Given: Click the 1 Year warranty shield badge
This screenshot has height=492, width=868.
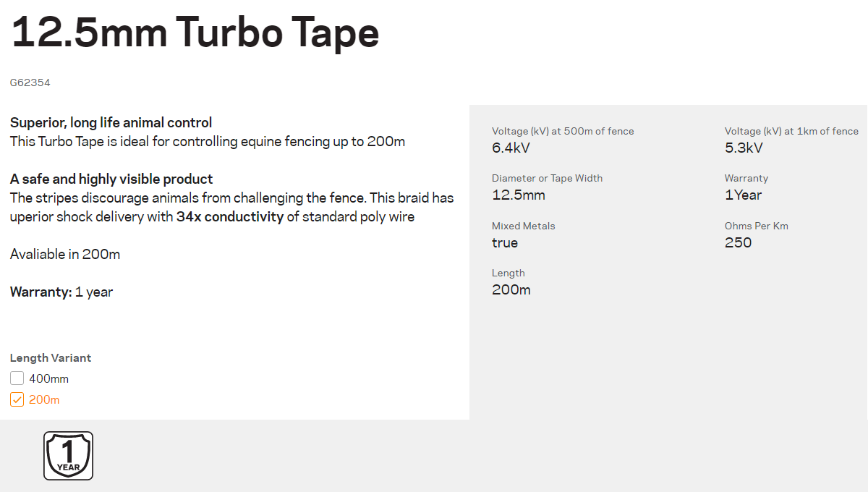Looking at the screenshot, I should tap(69, 456).
